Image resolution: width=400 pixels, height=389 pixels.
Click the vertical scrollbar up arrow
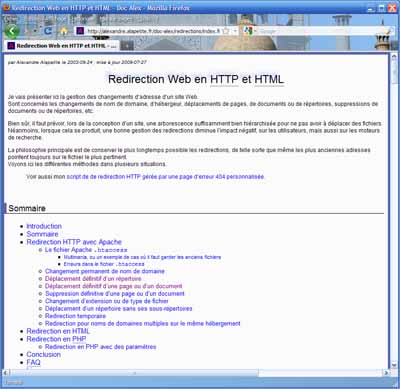click(x=394, y=57)
